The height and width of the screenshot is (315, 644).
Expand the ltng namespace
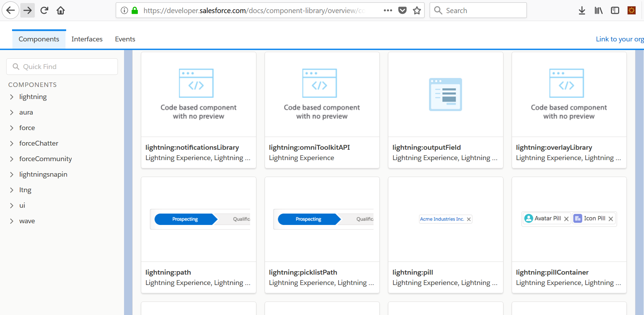point(12,190)
